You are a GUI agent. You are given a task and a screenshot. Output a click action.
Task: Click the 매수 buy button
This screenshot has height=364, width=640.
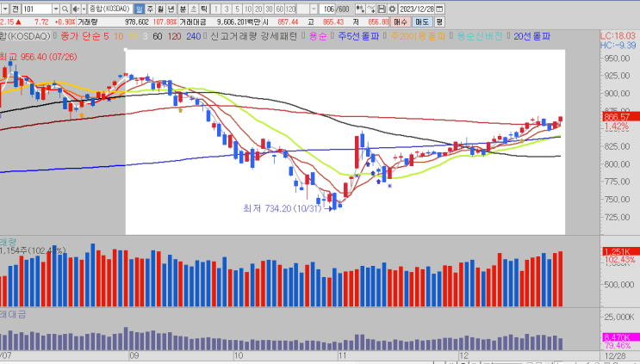[x=401, y=22]
